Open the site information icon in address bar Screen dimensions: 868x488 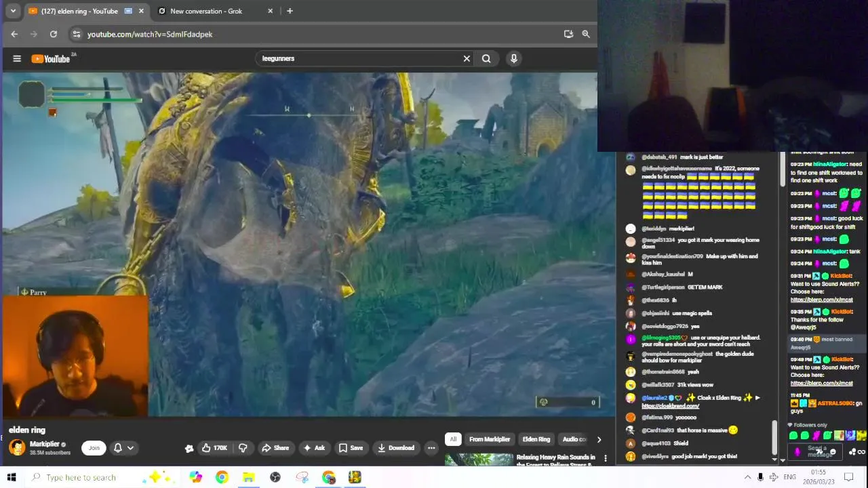pos(77,34)
